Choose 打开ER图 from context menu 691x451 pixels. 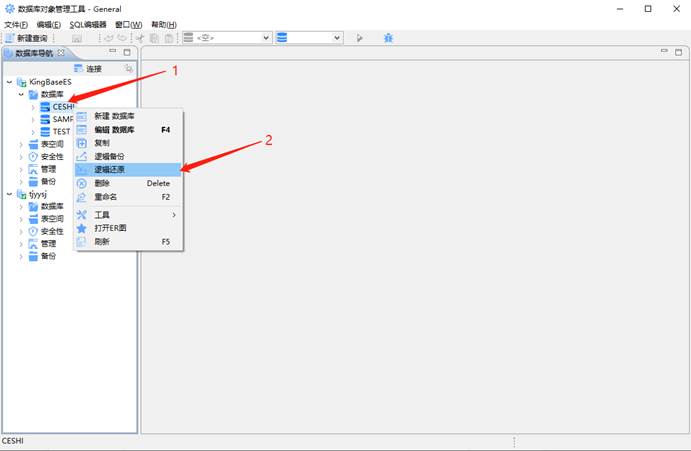(128, 228)
